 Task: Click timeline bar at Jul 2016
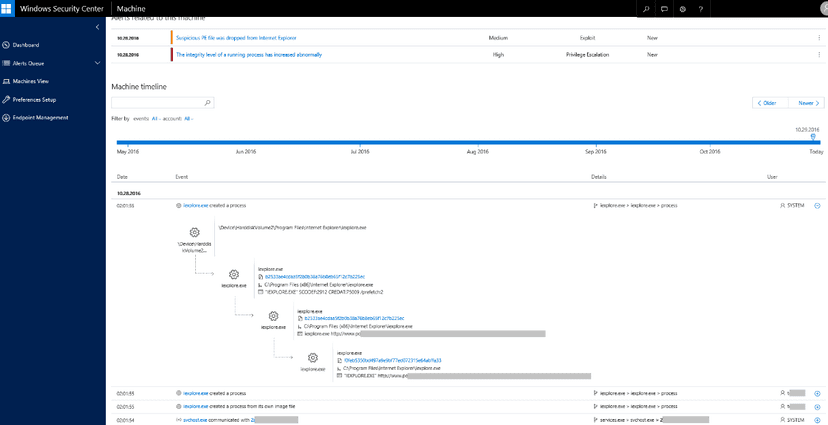(361, 142)
